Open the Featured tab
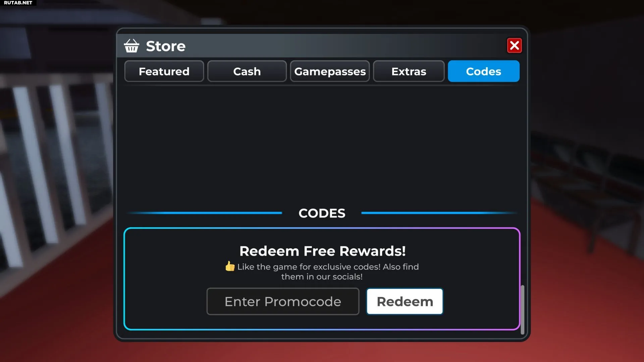This screenshot has width=644, height=362. pos(164,71)
